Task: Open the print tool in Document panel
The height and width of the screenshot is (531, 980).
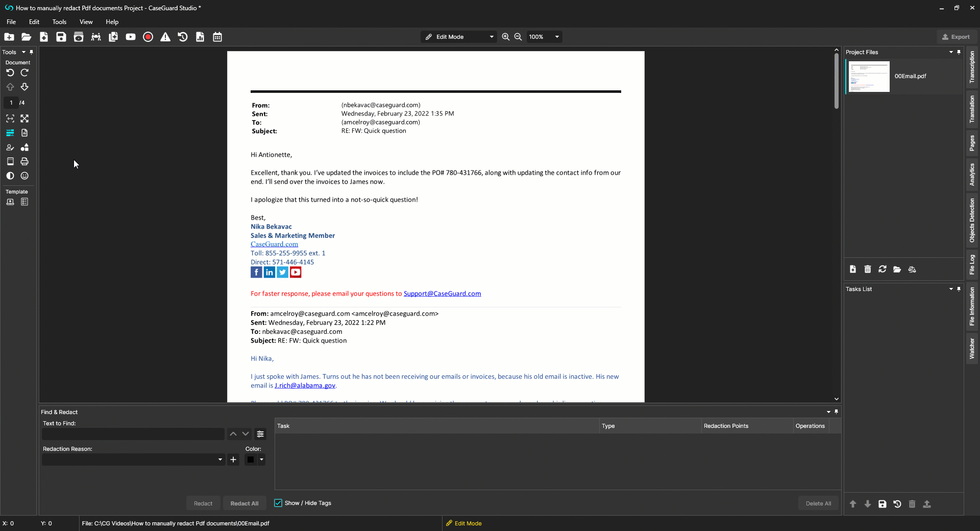Action: (x=24, y=161)
